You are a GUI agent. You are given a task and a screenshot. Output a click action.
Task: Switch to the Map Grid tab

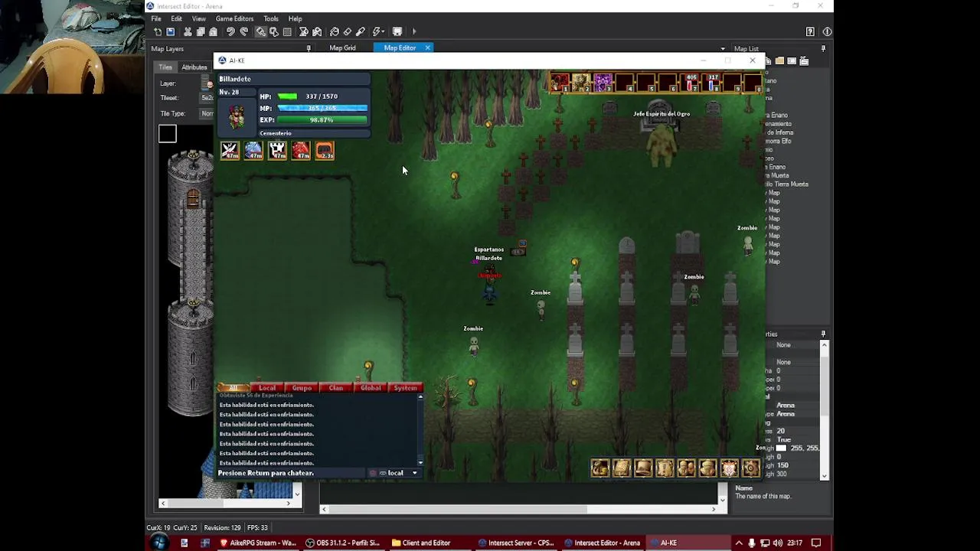point(342,47)
